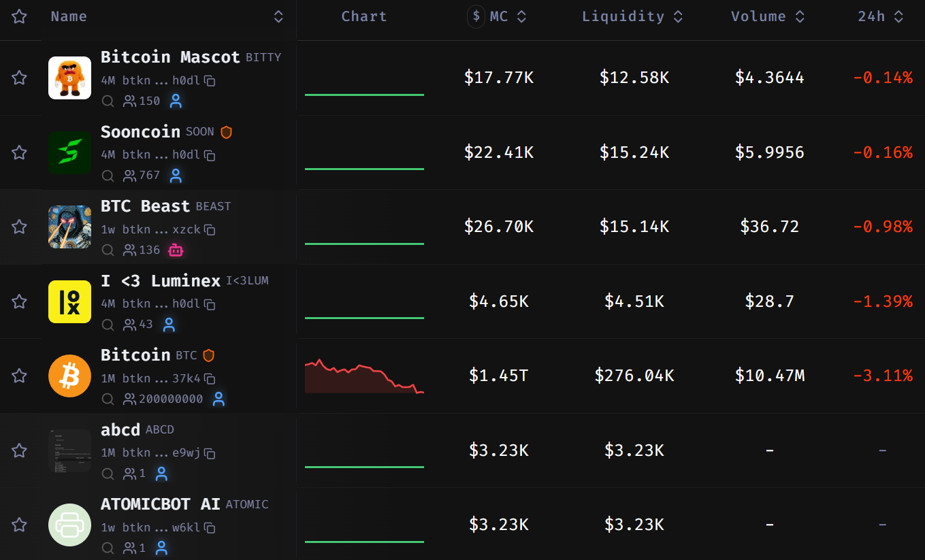The height and width of the screenshot is (560, 925).
Task: Click the person icon beside 200000000 holders
Action: 218,399
